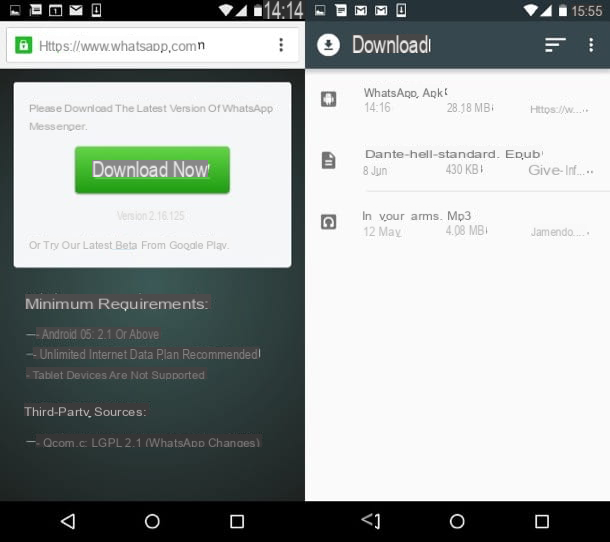Tap the whatsapp.com address bar
The width and height of the screenshot is (610, 542).
(152, 45)
